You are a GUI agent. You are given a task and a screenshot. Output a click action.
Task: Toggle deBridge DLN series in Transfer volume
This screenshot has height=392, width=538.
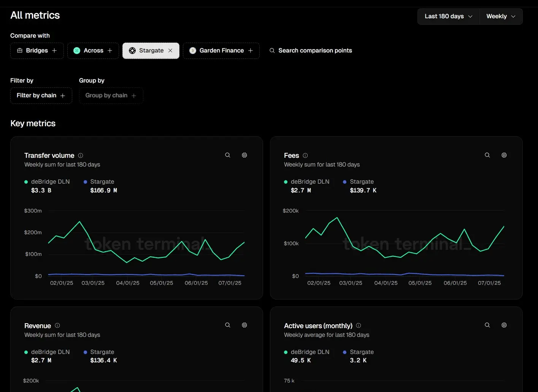point(47,182)
